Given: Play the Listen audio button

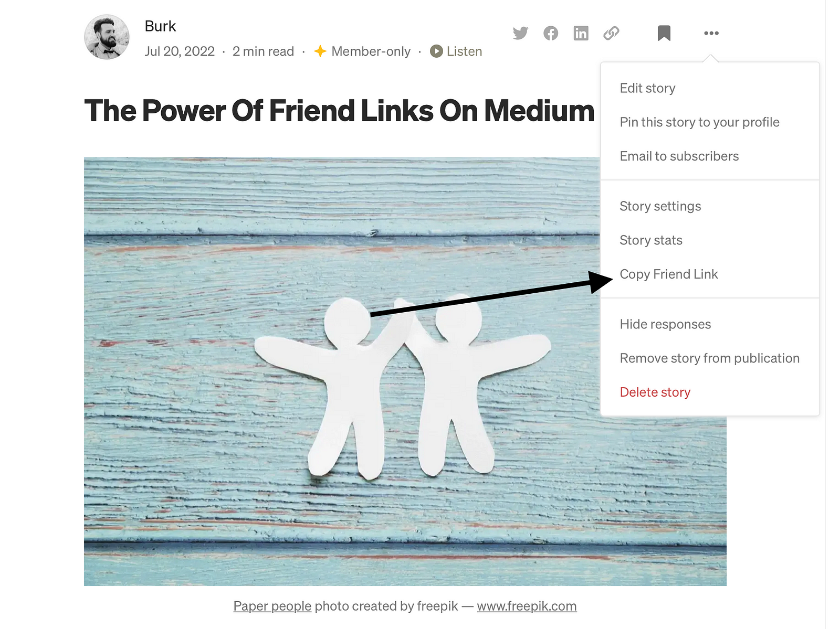Looking at the screenshot, I should [x=456, y=51].
